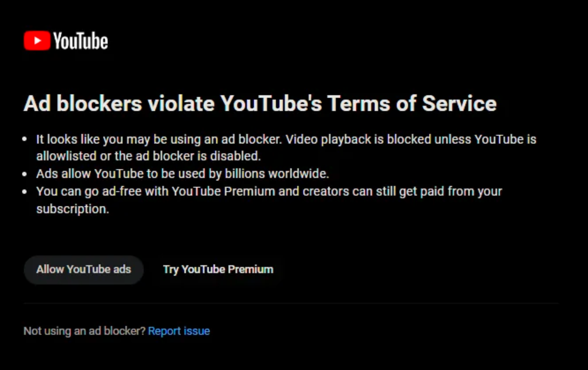The width and height of the screenshot is (588, 370).
Task: Click the "Not using an ad blocker?" text
Action: point(84,331)
